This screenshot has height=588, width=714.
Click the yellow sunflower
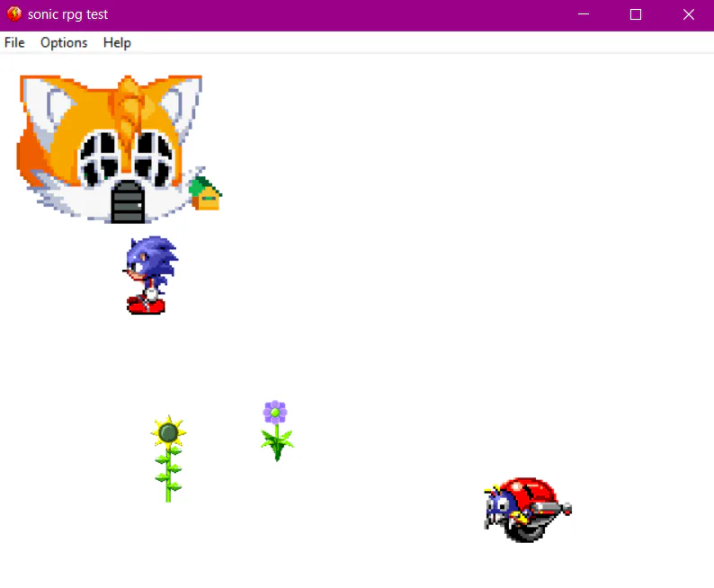click(168, 459)
